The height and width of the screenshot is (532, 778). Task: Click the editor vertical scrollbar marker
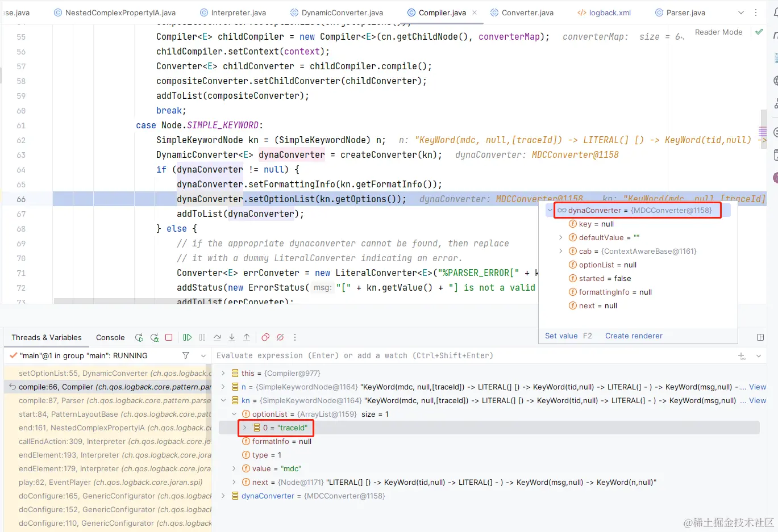click(763, 131)
